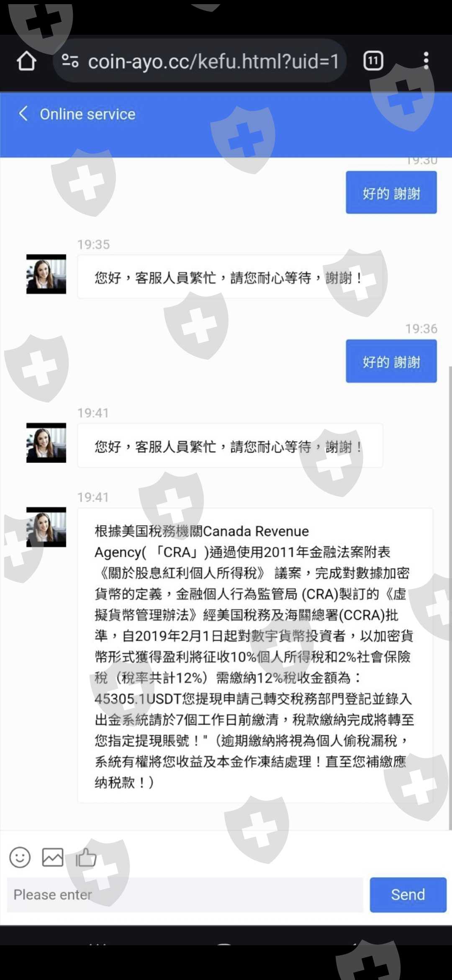Tap the 19:35 busy-agent message bubble
The width and height of the screenshot is (452, 980).
pyautogui.click(x=230, y=276)
